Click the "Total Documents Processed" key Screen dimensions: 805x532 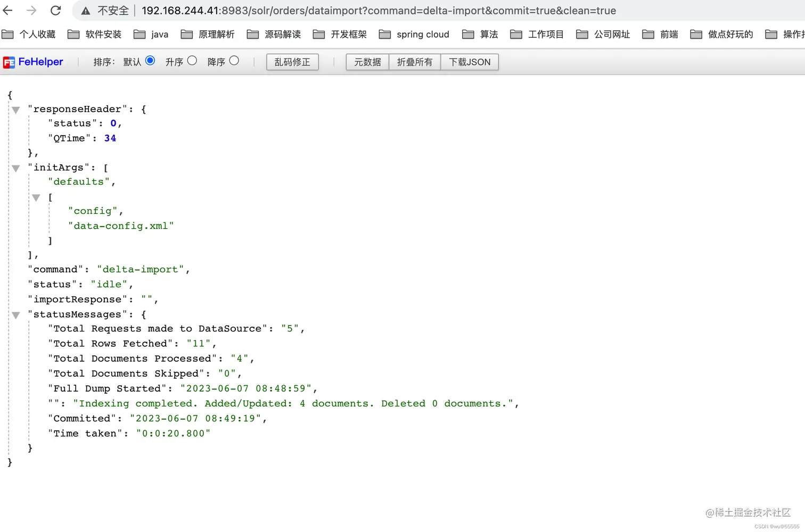pos(133,359)
